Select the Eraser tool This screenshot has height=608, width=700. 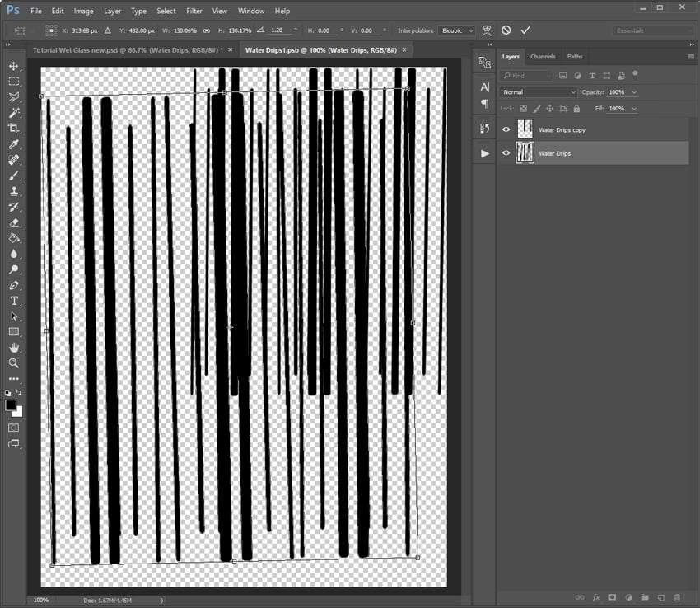(14, 222)
